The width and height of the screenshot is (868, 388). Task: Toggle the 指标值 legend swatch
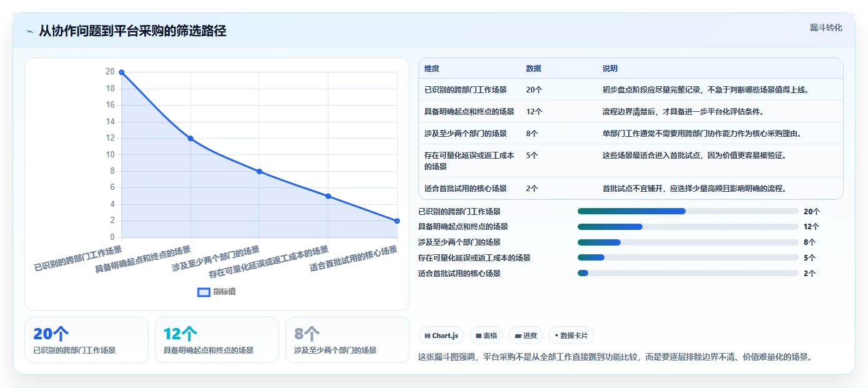click(204, 292)
